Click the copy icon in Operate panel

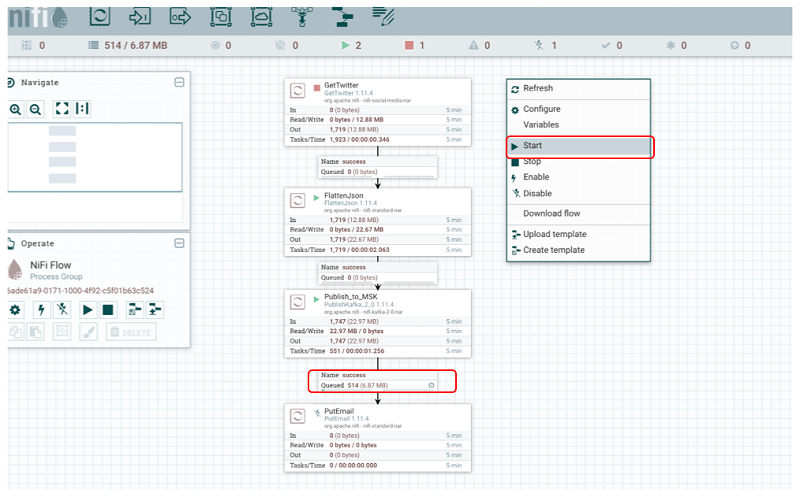coord(16,332)
